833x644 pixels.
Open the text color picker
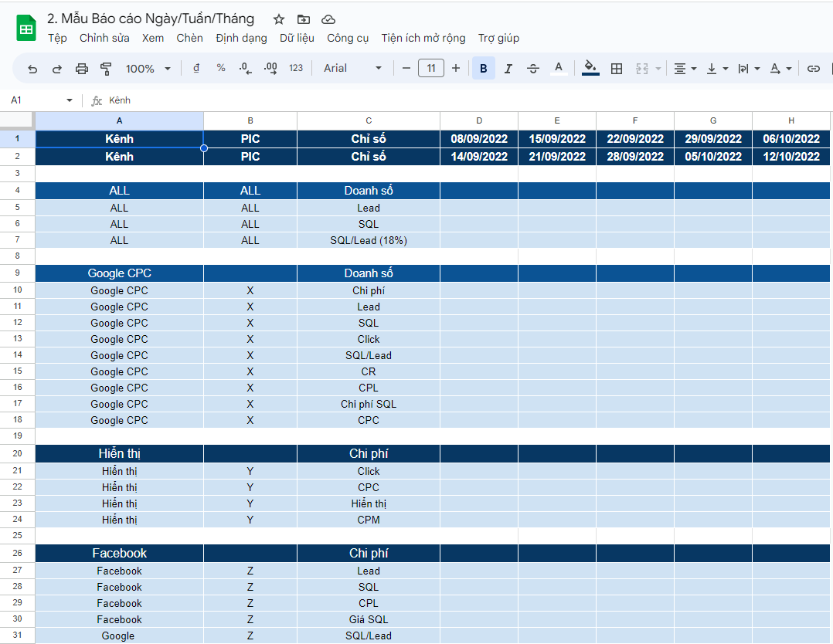[559, 69]
